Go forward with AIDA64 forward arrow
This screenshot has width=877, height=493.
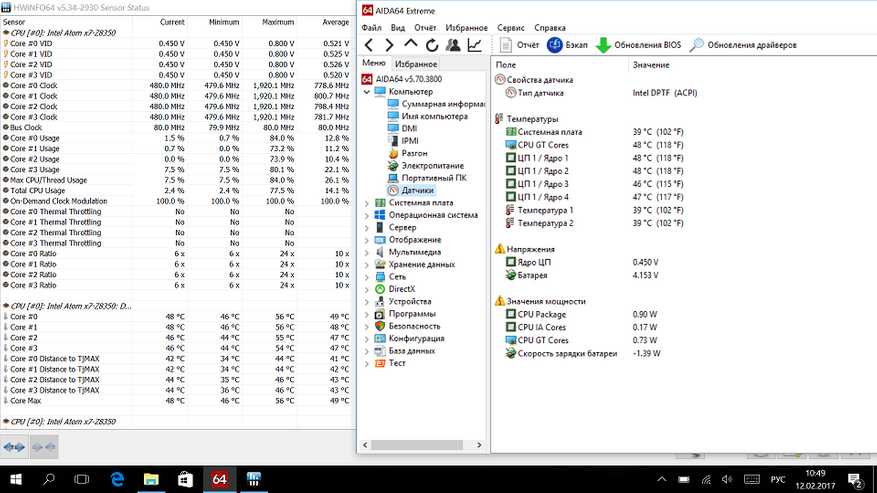coord(389,45)
